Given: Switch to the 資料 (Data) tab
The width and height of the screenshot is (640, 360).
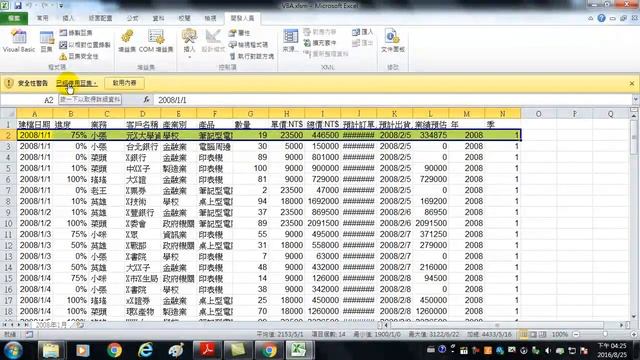Looking at the screenshot, I should (158, 18).
